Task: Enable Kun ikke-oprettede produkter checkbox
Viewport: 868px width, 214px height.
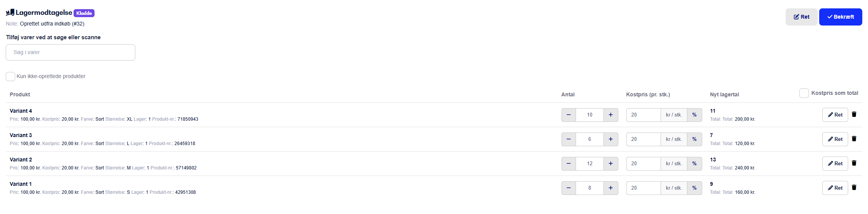Action: coord(11,76)
